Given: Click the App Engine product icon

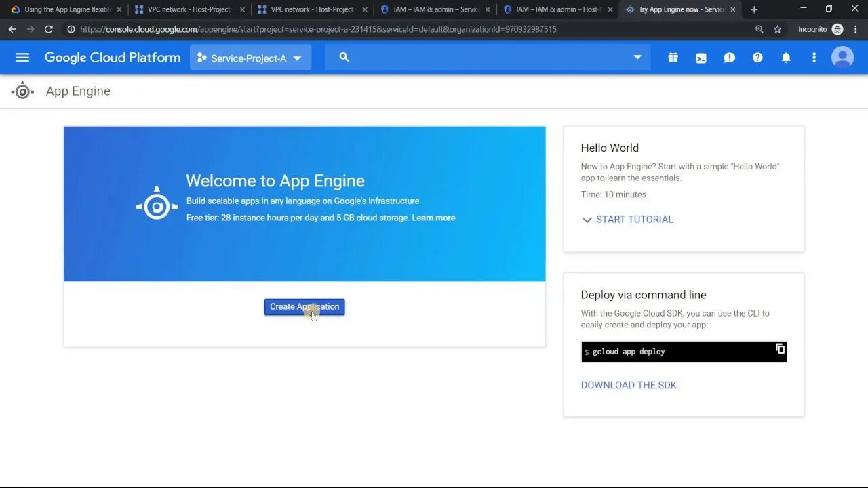Looking at the screenshot, I should click(x=22, y=91).
